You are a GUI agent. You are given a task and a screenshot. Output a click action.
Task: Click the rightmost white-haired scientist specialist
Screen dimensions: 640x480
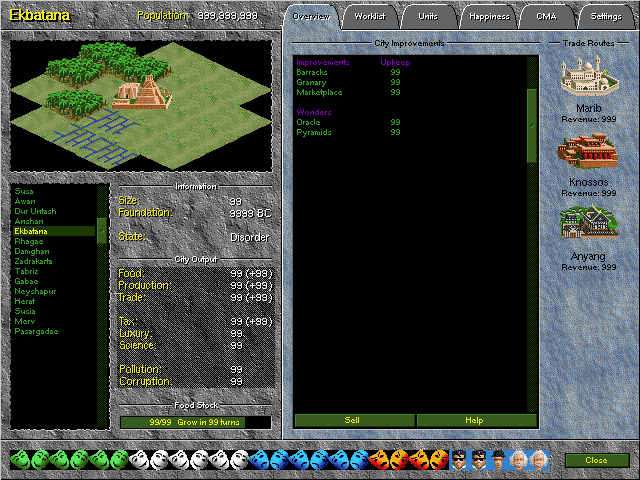539,460
